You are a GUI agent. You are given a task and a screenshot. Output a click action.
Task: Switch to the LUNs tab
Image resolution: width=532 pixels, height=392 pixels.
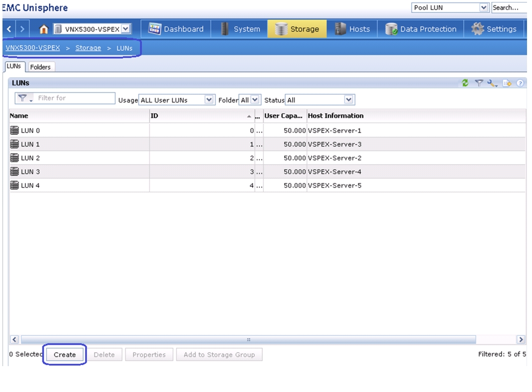14,66
